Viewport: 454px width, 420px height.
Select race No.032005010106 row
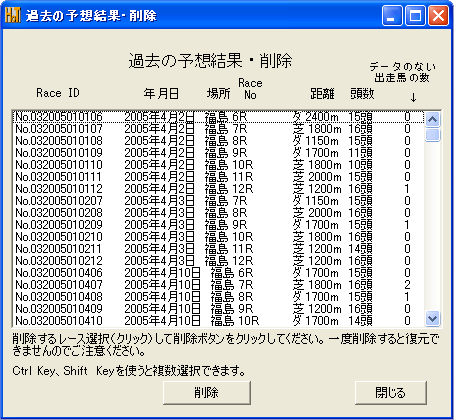(218, 117)
